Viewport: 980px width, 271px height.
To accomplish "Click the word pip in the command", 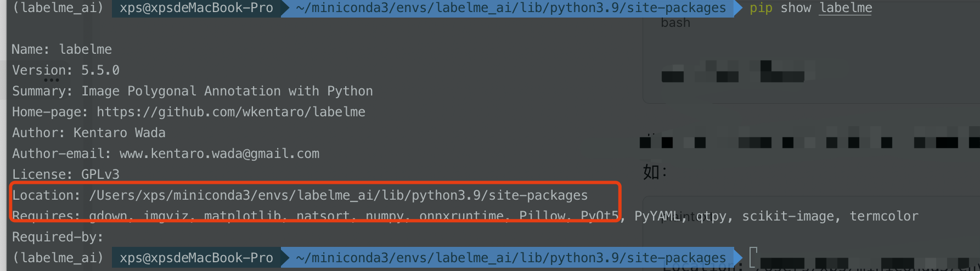I will 761,8.
